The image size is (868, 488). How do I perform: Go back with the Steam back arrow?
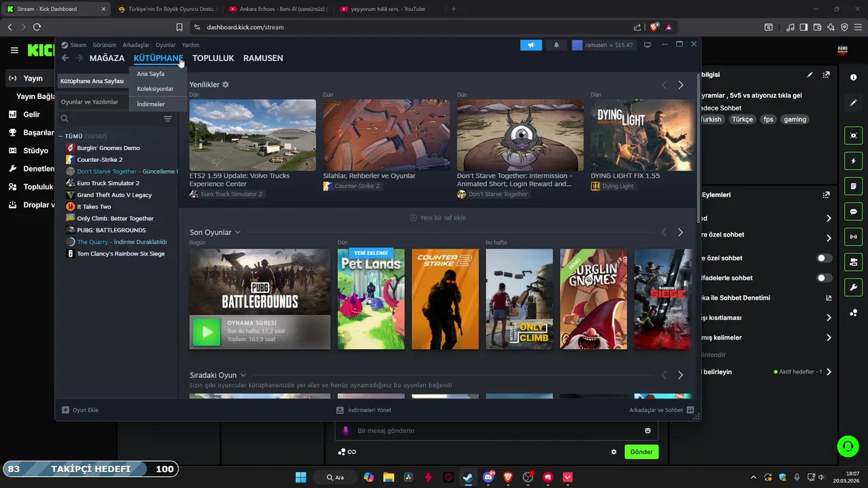(65, 58)
